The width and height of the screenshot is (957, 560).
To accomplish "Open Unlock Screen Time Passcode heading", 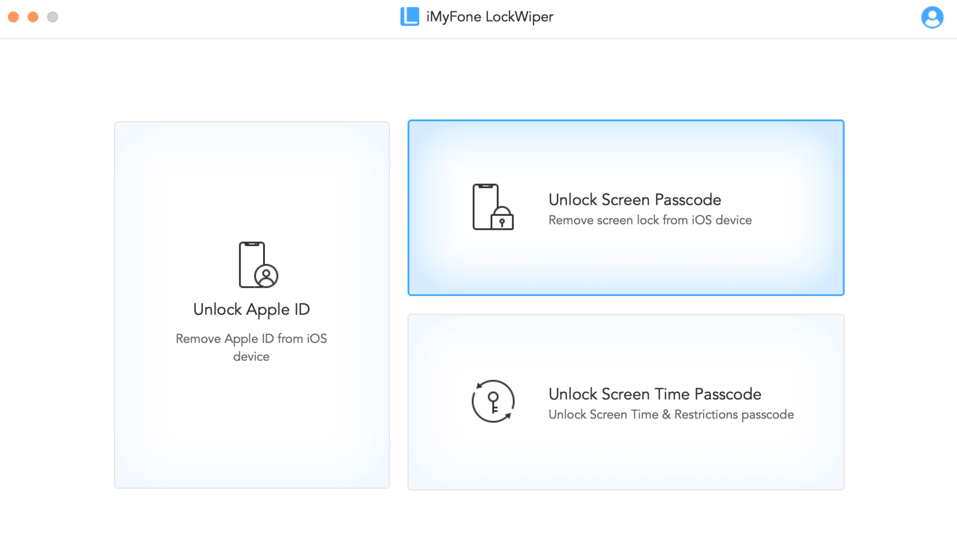I will [655, 394].
